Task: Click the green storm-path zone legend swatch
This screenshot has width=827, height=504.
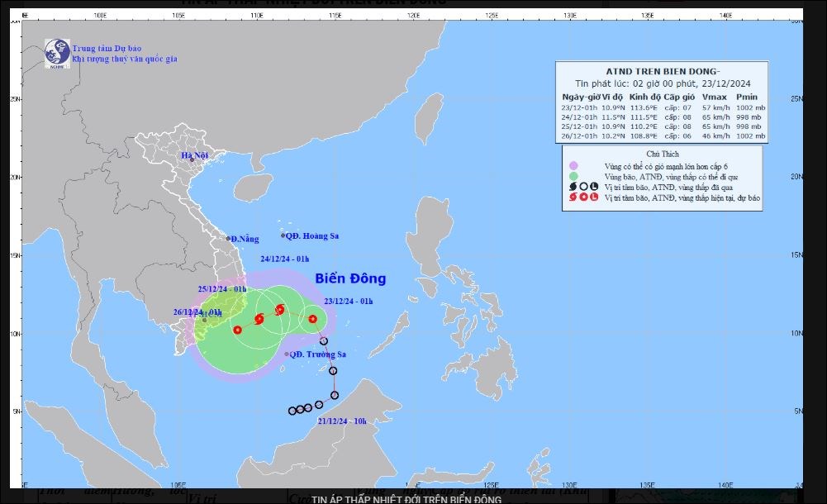Action: (573, 177)
